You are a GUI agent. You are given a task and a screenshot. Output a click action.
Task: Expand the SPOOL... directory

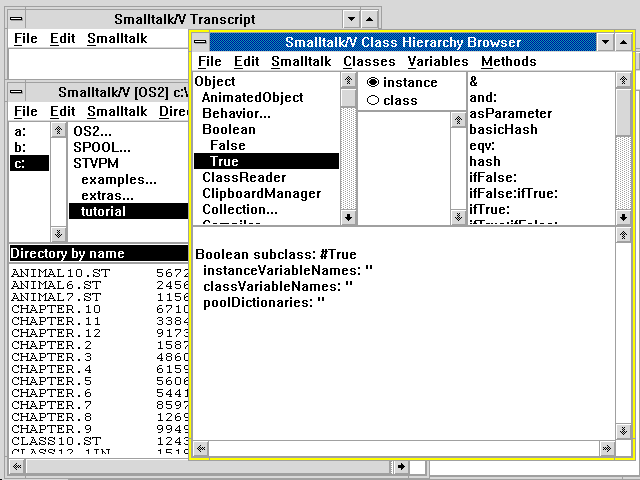click(x=102, y=147)
